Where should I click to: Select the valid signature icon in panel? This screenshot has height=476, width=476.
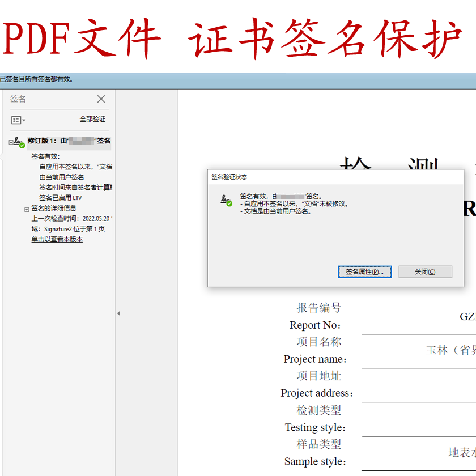[x=19, y=142]
